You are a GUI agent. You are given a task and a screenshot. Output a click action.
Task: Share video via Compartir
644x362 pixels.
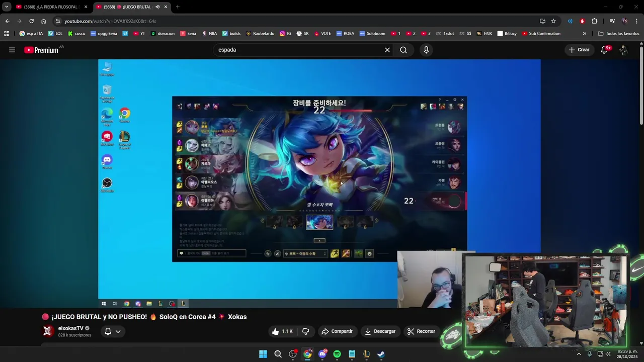click(337, 331)
